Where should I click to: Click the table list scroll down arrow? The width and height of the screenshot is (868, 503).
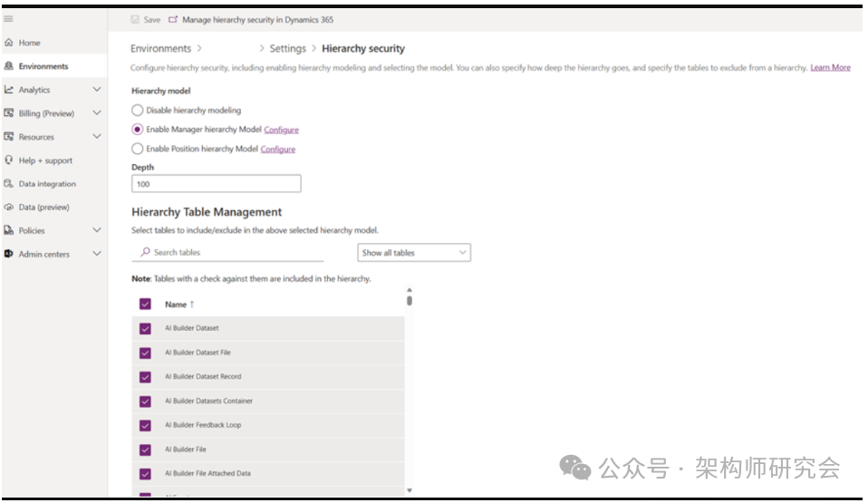click(410, 490)
